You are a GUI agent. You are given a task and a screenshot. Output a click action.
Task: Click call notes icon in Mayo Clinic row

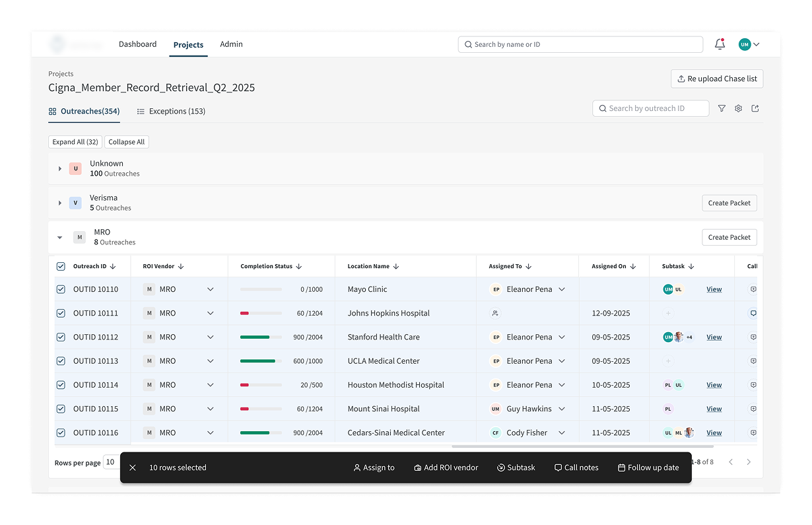point(753,289)
